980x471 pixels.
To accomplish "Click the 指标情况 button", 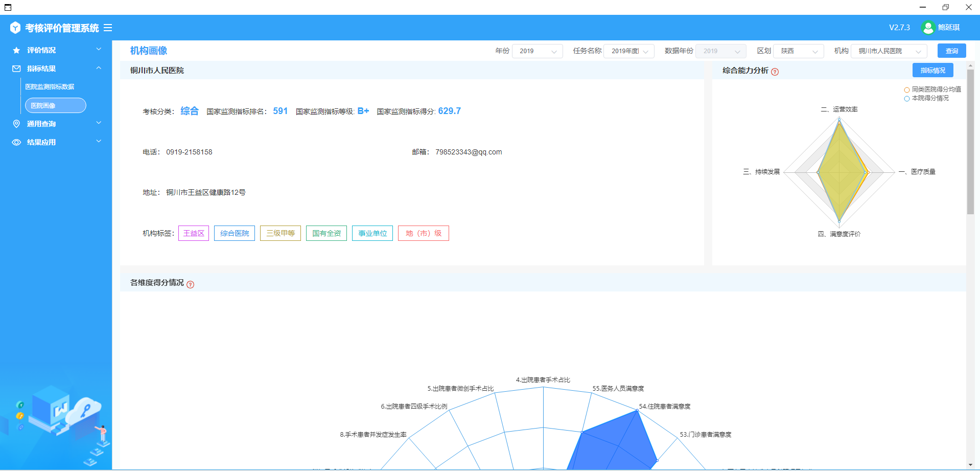I will click(x=933, y=70).
